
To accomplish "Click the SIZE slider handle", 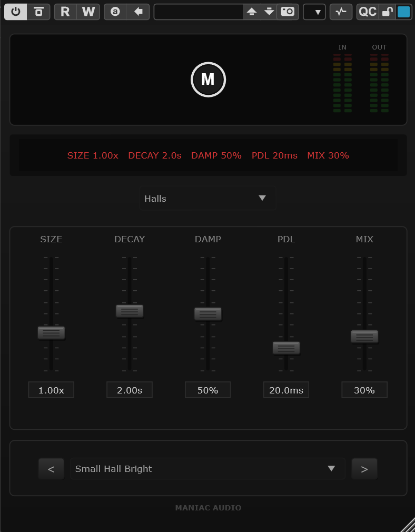I will pos(51,333).
